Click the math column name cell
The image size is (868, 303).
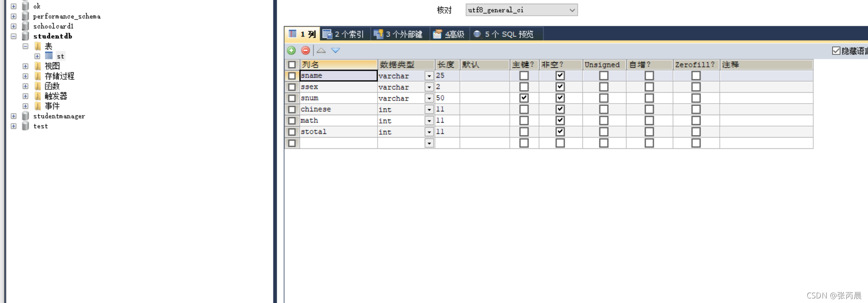pyautogui.click(x=338, y=121)
